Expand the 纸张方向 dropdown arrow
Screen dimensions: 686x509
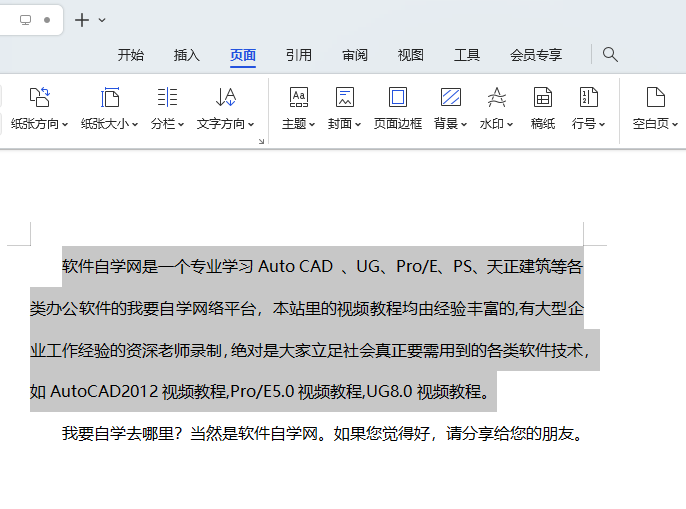65,124
